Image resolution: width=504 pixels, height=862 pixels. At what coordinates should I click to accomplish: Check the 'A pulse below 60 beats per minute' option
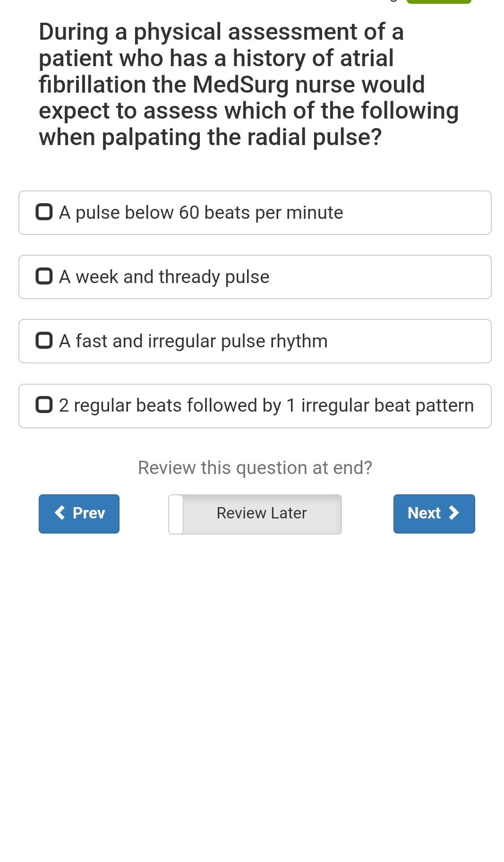(x=44, y=213)
